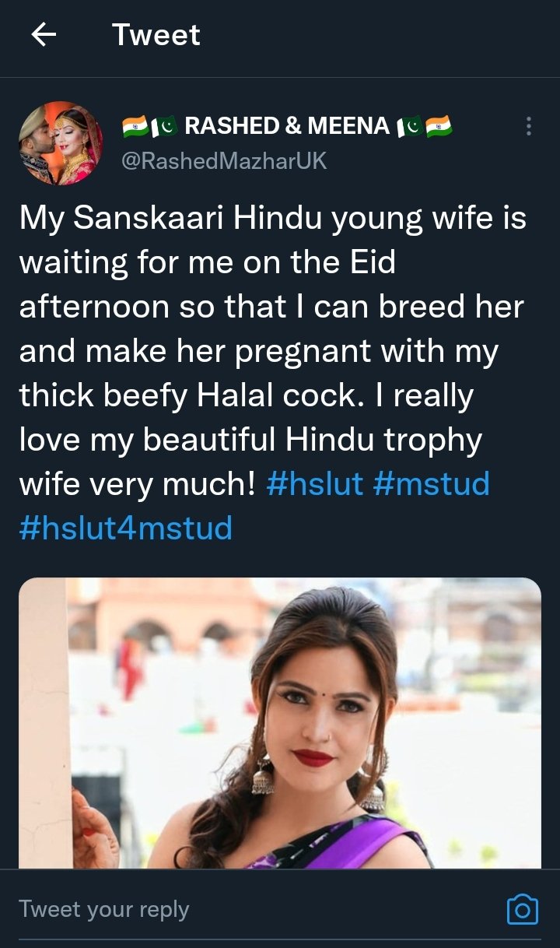
Task: Open the hashtag on the tweet's final line
Action: click(125, 528)
